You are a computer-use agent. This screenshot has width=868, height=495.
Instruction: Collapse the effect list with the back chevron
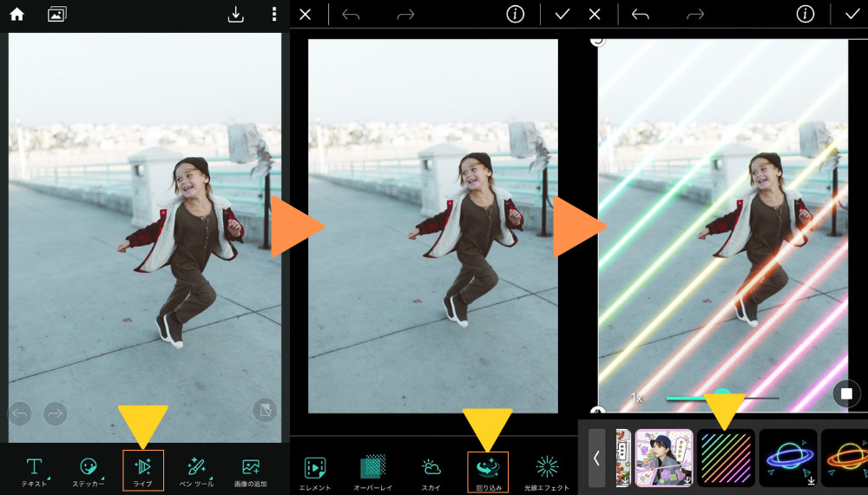597,458
